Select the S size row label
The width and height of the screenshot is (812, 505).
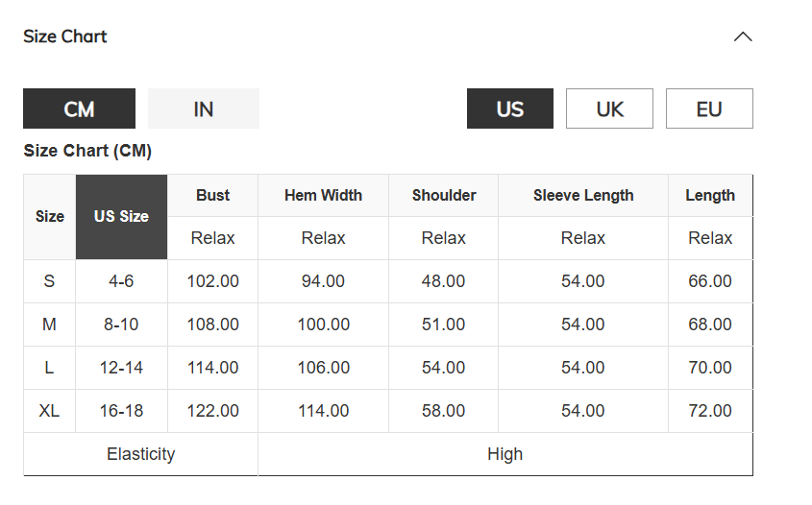[49, 281]
